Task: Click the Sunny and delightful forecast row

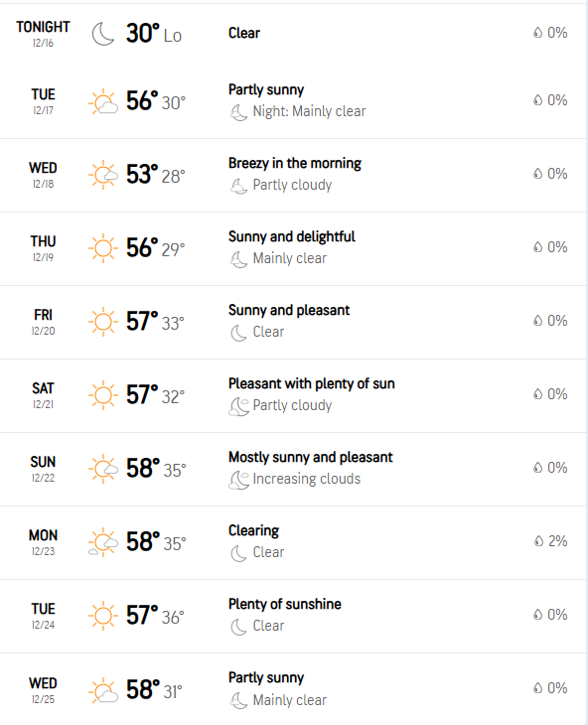Action: tap(294, 248)
